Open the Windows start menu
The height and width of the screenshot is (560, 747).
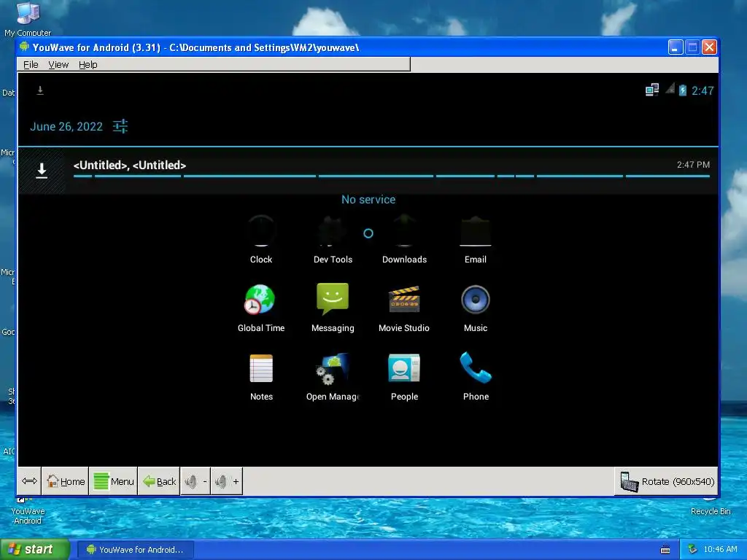[35, 550]
